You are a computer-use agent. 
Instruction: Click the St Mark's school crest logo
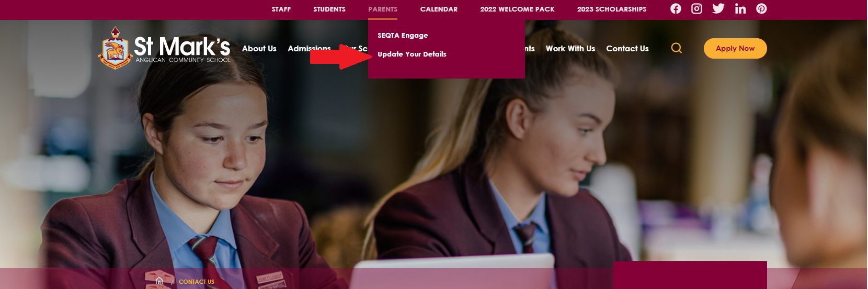115,48
